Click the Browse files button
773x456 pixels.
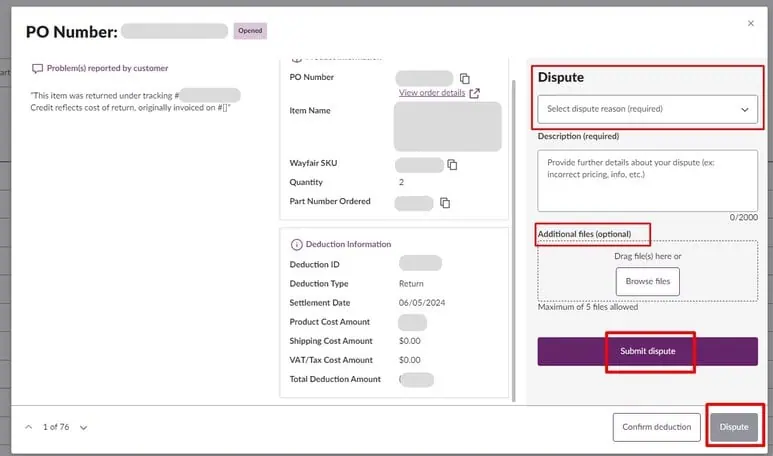647,281
